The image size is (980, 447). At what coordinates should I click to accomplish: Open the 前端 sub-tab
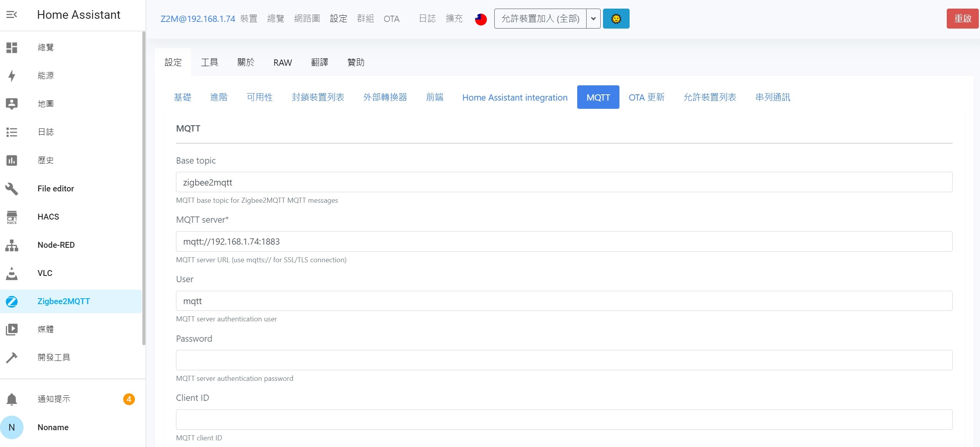coord(434,97)
